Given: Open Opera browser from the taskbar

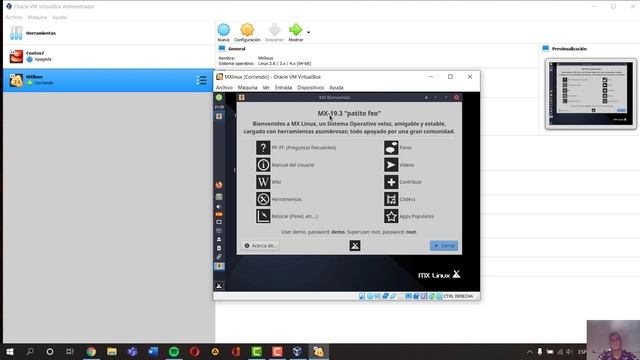Looking at the screenshot, I should click(195, 351).
